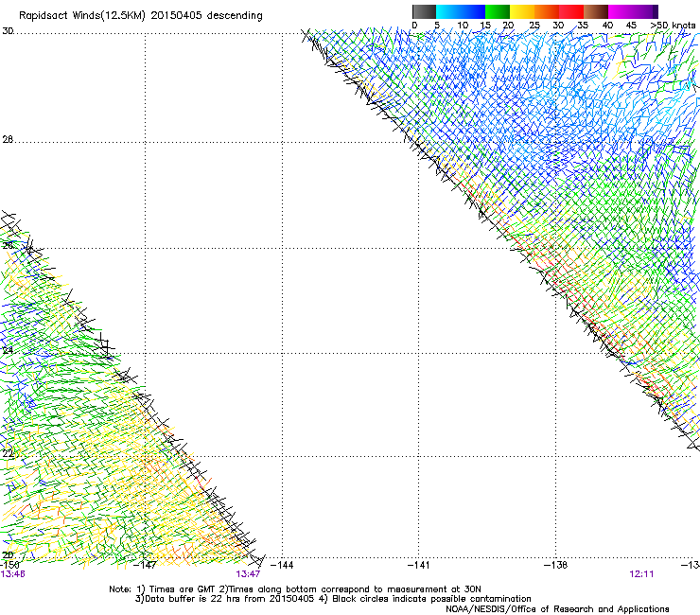The image size is (700, 615).
Task: Select the dark purple 45-50 knots legend swatch
Action: point(645,11)
